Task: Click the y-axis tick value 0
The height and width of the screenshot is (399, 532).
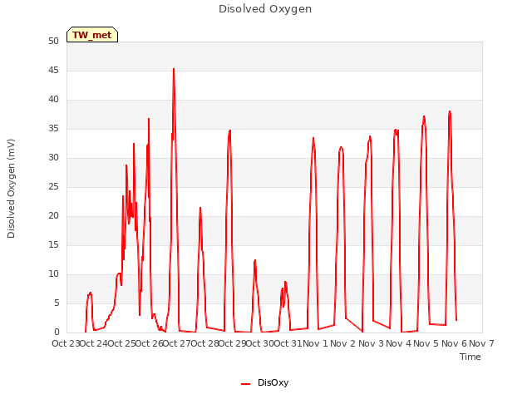Action: point(57,332)
